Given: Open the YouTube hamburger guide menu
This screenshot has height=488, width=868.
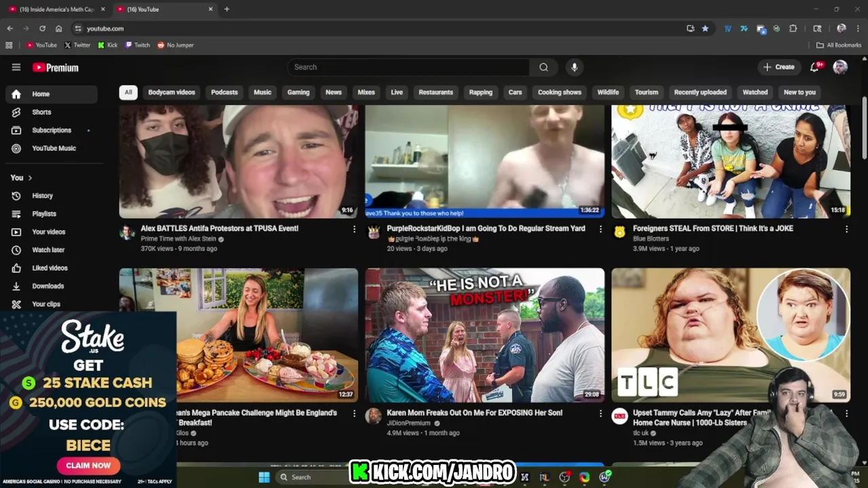Looking at the screenshot, I should [16, 67].
